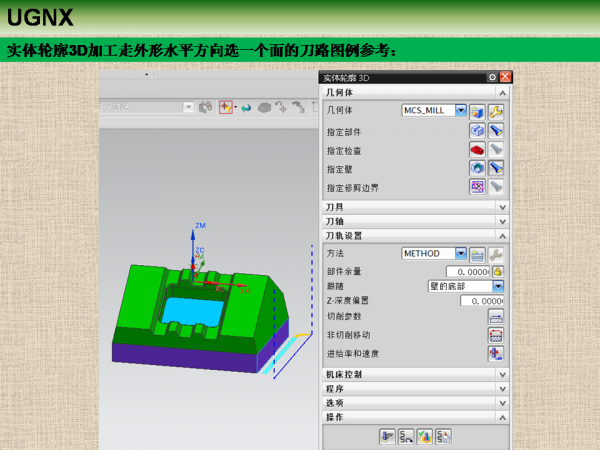Click the red-boxed selection filter toolbar icon
The height and width of the screenshot is (450, 600).
pos(226,108)
